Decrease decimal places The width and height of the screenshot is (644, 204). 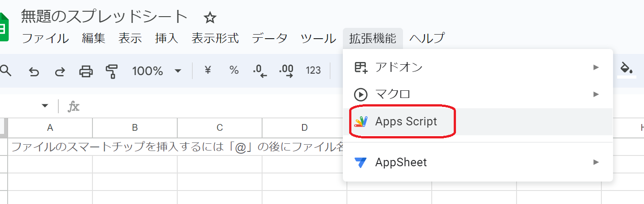260,71
